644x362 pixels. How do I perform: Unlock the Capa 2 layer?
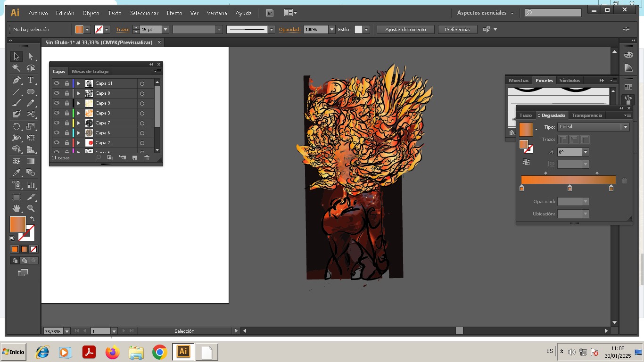click(x=67, y=143)
